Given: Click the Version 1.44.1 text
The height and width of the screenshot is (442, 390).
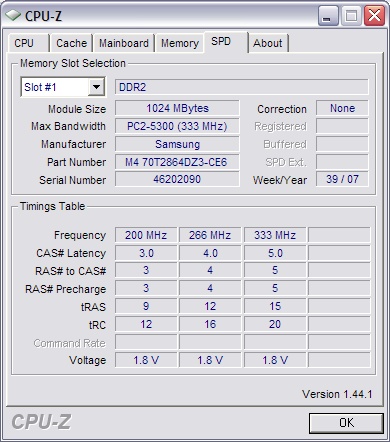Looking at the screenshot, I should point(337,394).
